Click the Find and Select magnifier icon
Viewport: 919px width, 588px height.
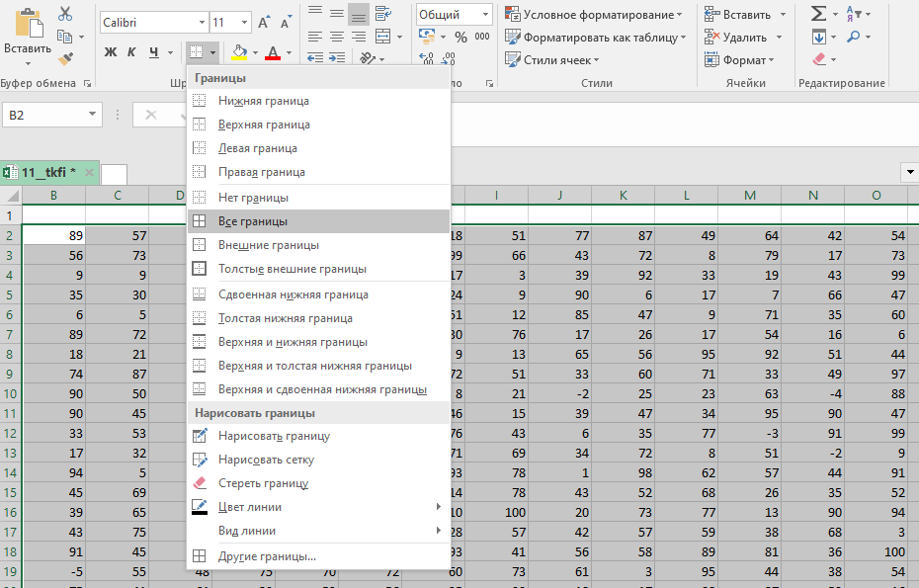coord(853,38)
